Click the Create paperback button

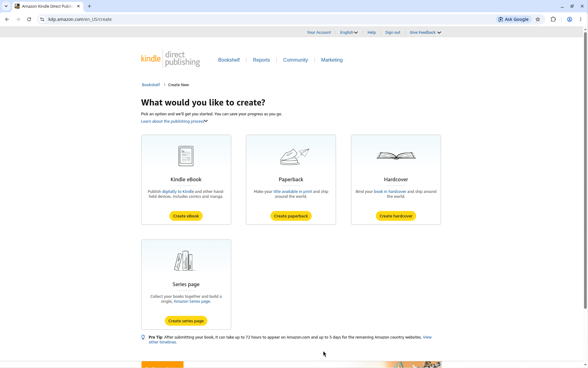291,216
